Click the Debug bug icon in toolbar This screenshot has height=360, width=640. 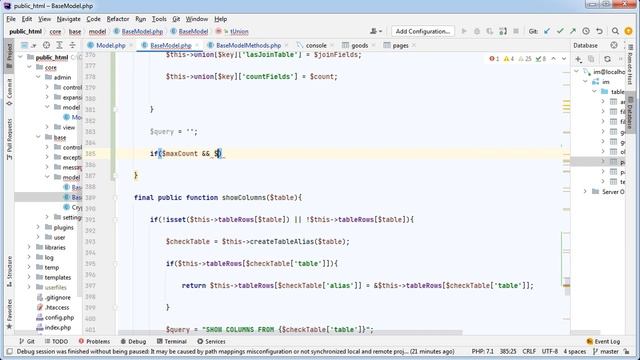tap(477, 31)
